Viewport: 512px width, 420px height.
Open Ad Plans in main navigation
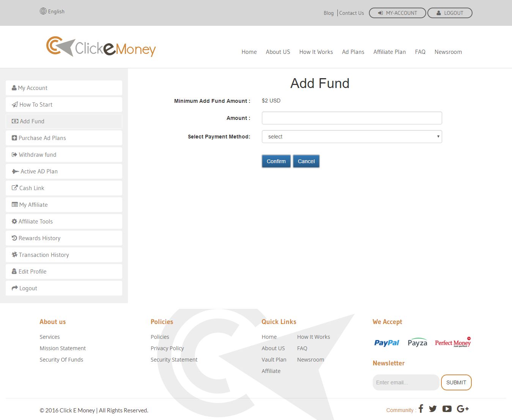point(353,52)
